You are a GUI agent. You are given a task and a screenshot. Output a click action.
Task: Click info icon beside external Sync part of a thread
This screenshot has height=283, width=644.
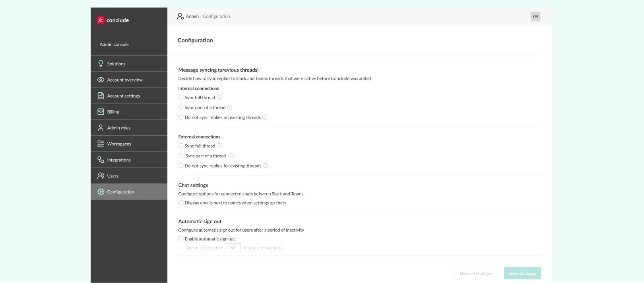[x=231, y=156]
